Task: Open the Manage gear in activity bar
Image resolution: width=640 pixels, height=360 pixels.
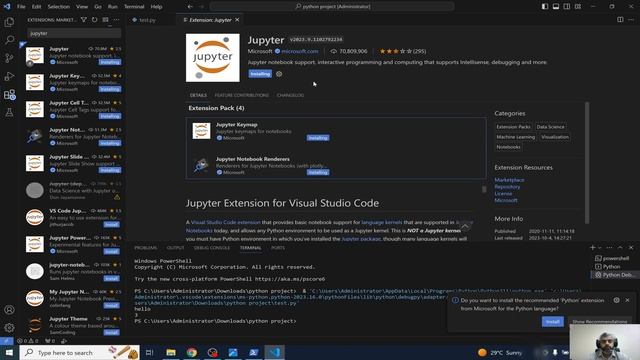Action: [9, 327]
